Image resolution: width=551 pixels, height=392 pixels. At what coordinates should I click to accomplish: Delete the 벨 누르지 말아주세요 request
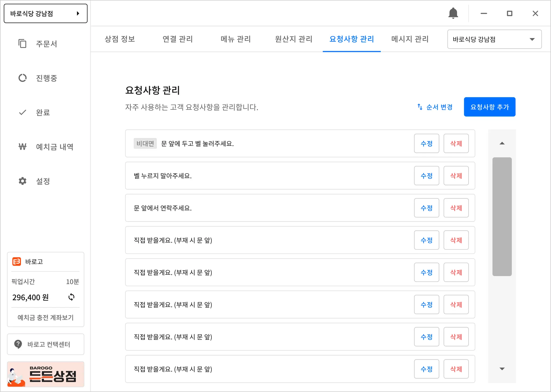coord(456,176)
